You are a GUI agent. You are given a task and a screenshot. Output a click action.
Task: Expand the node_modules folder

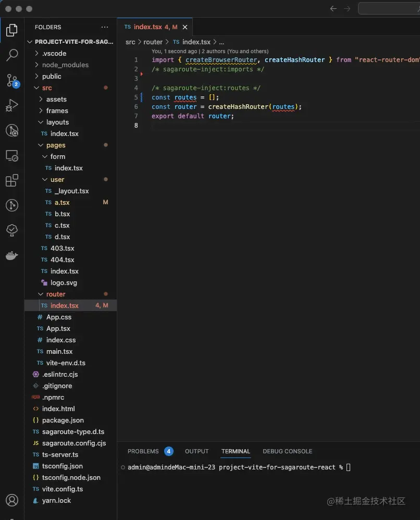tap(71, 65)
